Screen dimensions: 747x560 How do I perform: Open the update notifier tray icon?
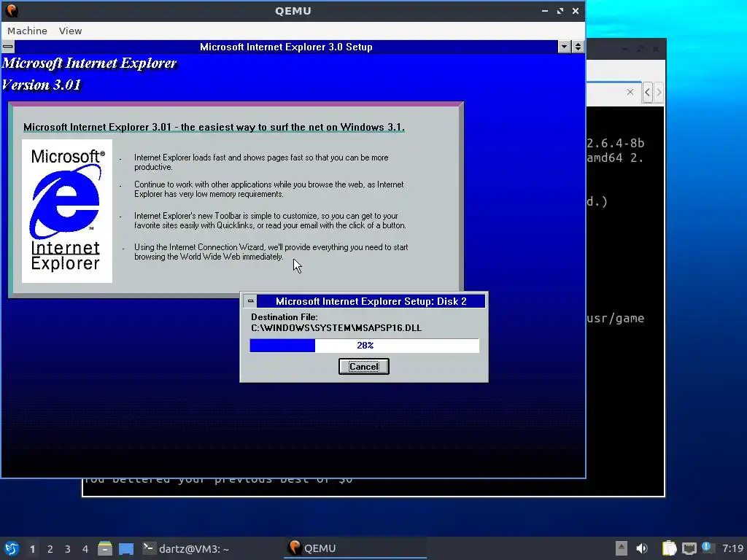pos(708,548)
